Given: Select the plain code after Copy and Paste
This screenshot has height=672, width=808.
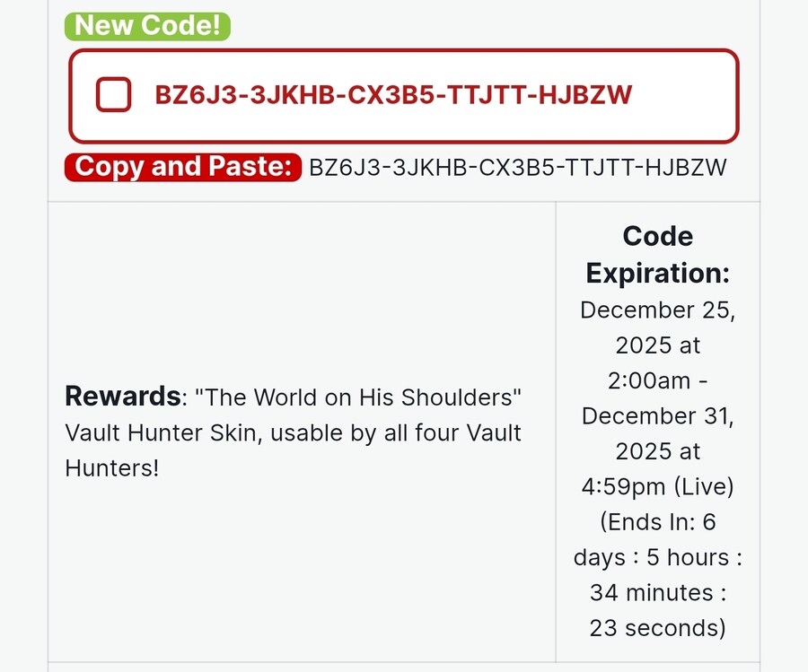Looking at the screenshot, I should pyautogui.click(x=517, y=168).
